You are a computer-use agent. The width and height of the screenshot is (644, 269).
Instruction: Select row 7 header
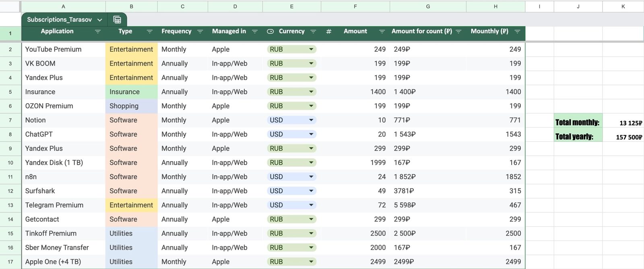point(10,120)
